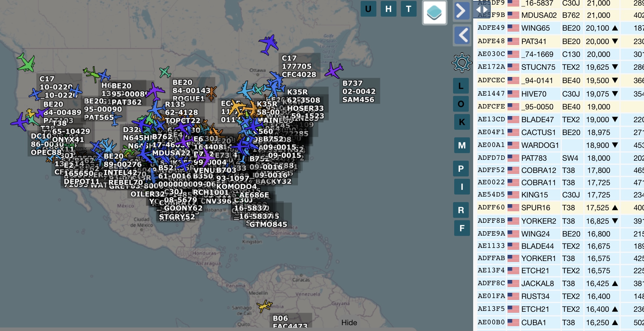644x331 pixels.
Task: Click the US flag beside ETCH21 AE13F4
Action: point(513,271)
